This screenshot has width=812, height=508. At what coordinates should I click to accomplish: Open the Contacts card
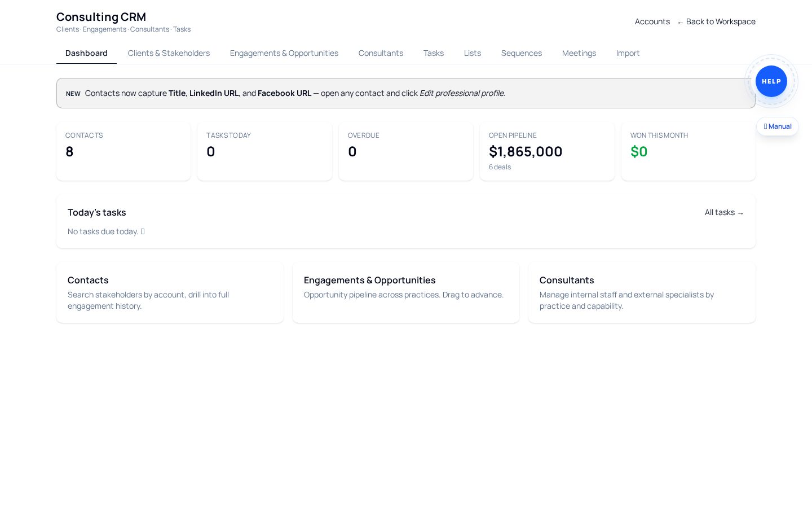(x=170, y=292)
